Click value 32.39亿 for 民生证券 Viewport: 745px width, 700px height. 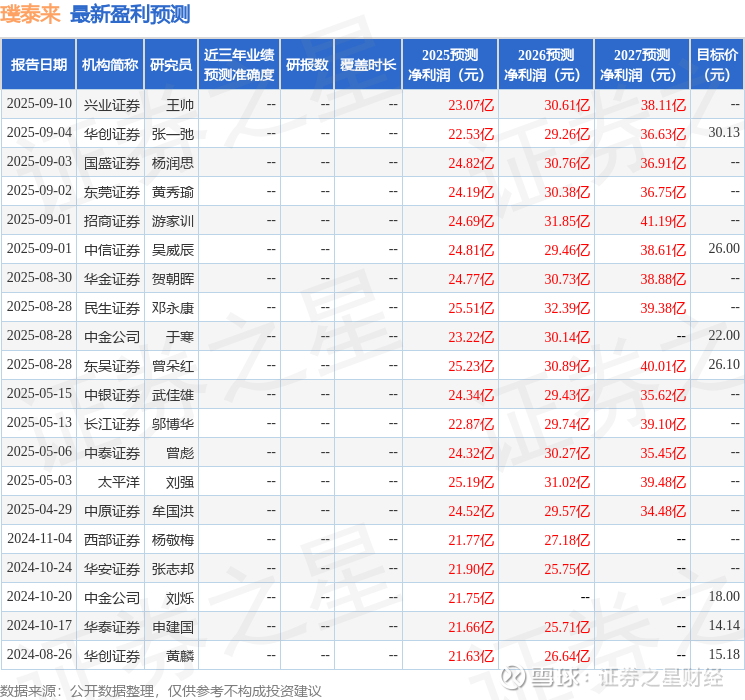click(567, 308)
